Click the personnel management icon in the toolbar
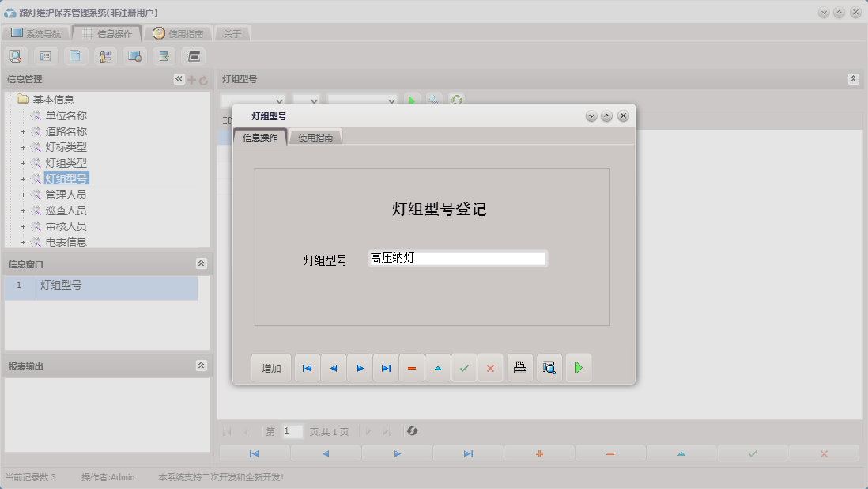Image resolution: width=868 pixels, height=489 pixels. 104,56
